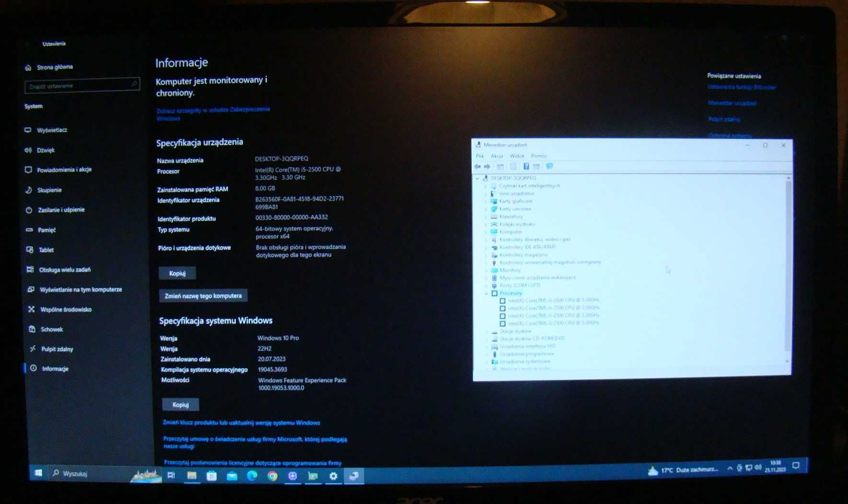This screenshot has width=848, height=504.
Task: Expand Karty graficzne in Device Manager
Action: [x=486, y=201]
